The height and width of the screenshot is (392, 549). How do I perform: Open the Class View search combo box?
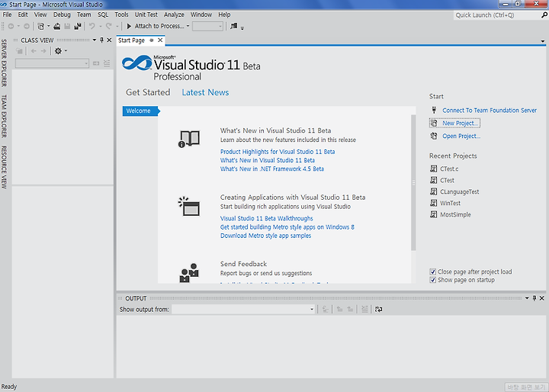52,63
